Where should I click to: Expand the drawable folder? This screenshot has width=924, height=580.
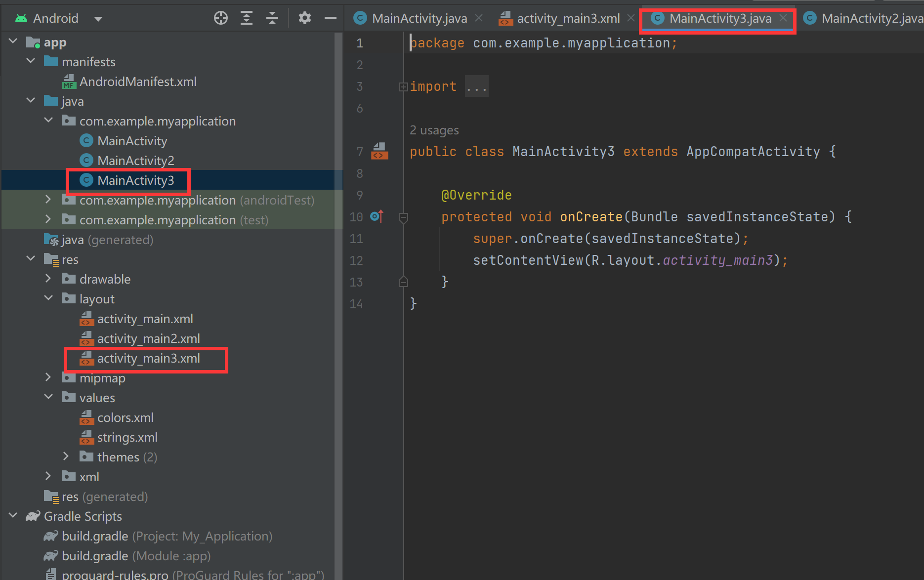pyautogui.click(x=48, y=279)
